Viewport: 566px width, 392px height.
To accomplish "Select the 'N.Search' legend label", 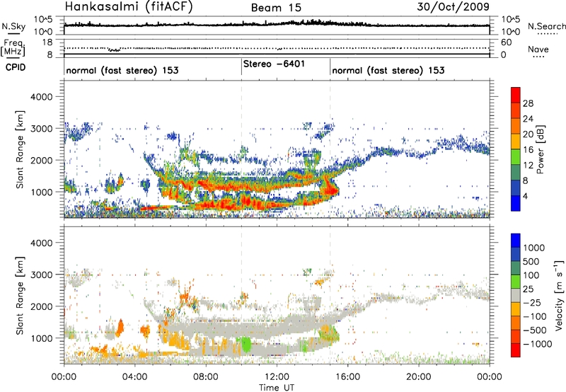I will (x=546, y=26).
